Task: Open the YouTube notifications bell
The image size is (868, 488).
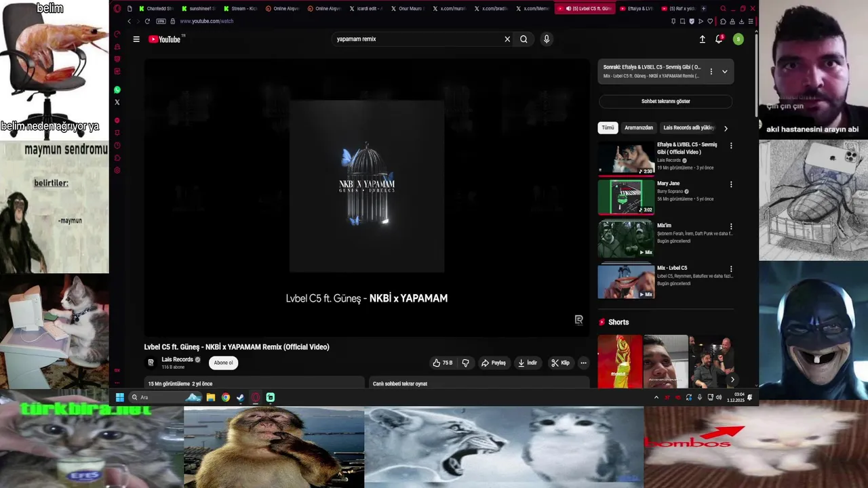Action: [x=719, y=39]
